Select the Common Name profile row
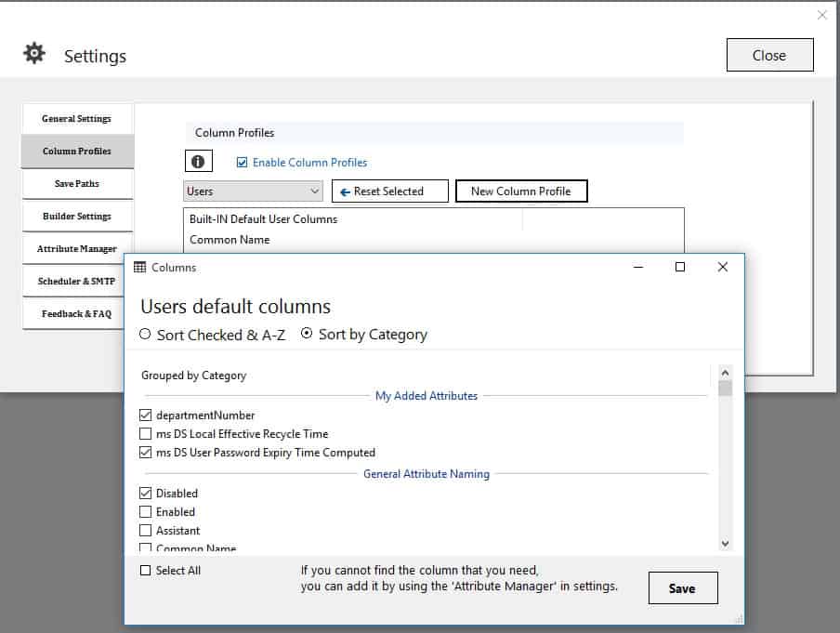Screen dimensions: 840x633 coord(230,240)
